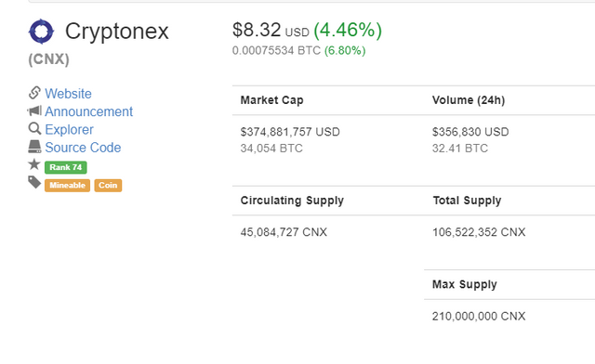Open the Source Code link
This screenshot has width=595, height=364.
pos(83,148)
